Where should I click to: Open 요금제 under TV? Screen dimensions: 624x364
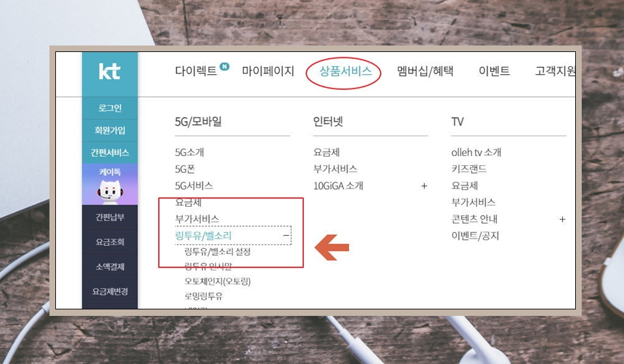465,186
